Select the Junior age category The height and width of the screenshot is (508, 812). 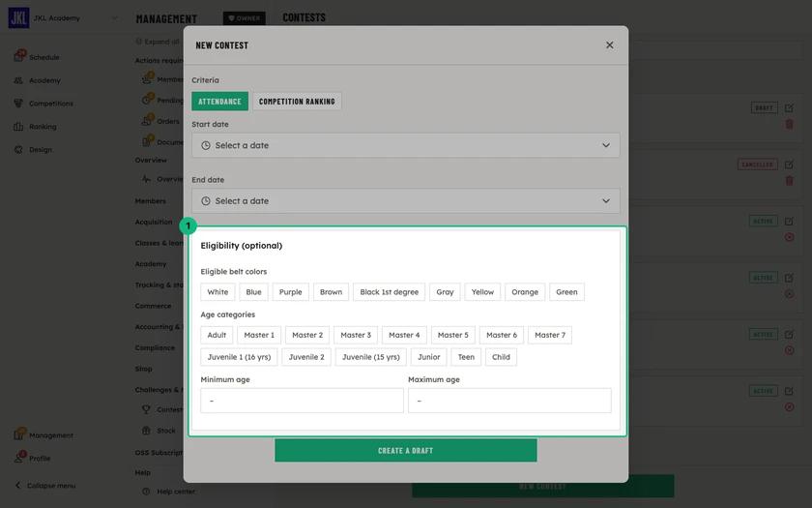point(429,357)
